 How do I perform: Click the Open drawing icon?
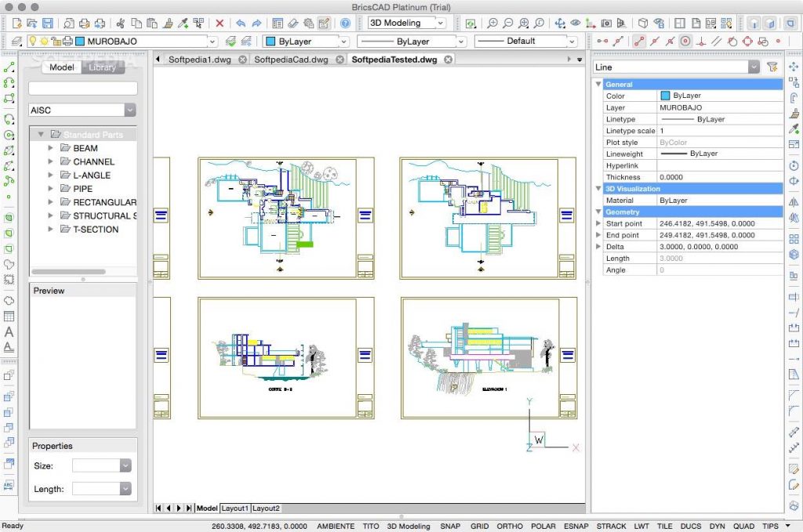pyautogui.click(x=31, y=23)
